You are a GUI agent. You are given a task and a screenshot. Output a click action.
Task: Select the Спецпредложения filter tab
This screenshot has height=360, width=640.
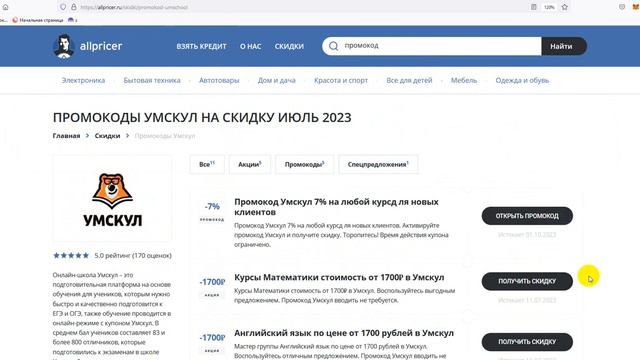click(378, 164)
